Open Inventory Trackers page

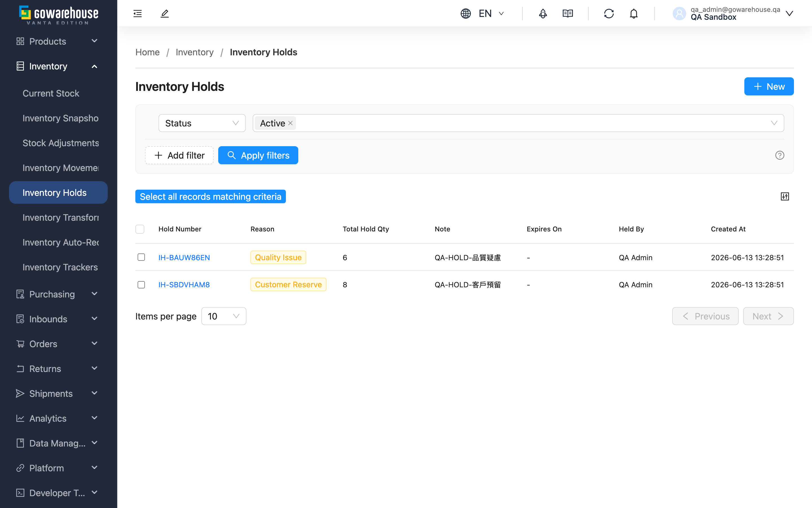58,267
